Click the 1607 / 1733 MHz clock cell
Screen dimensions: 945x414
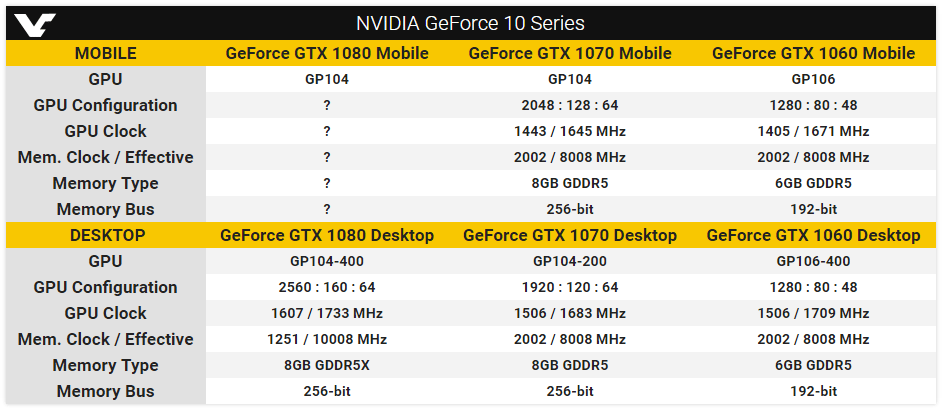click(x=327, y=313)
